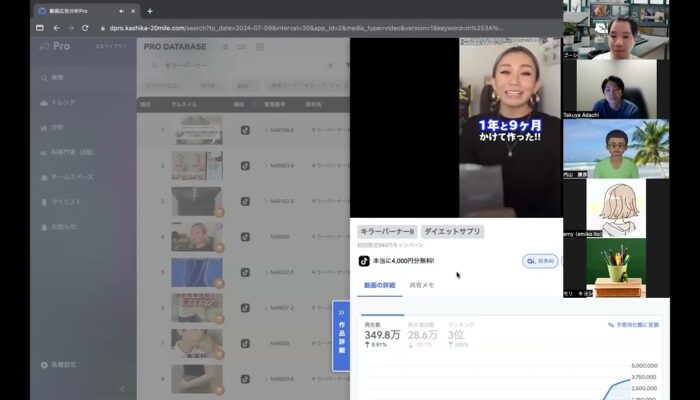The height and width of the screenshot is (400, 700).
Task: Expand the rank 6 row management number
Action: [267, 308]
